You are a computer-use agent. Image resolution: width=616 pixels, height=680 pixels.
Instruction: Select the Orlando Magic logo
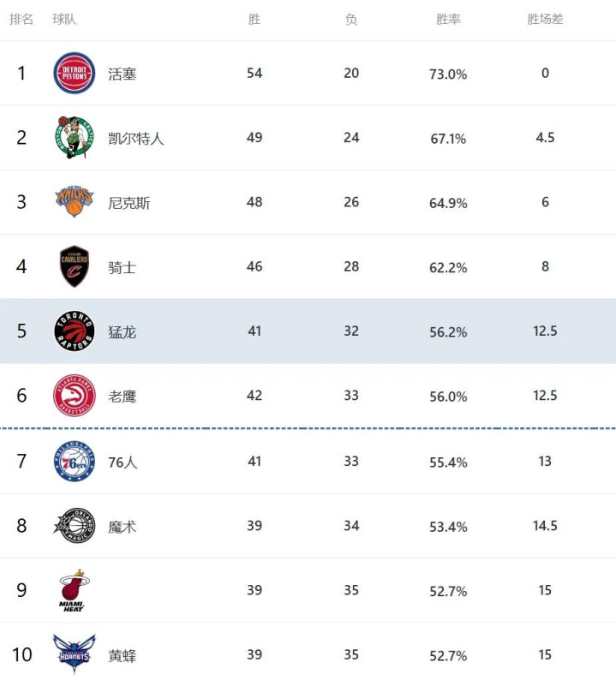tap(75, 526)
